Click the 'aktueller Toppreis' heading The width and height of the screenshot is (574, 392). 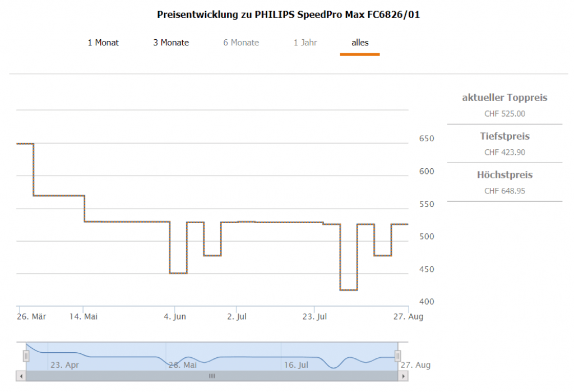[504, 98]
